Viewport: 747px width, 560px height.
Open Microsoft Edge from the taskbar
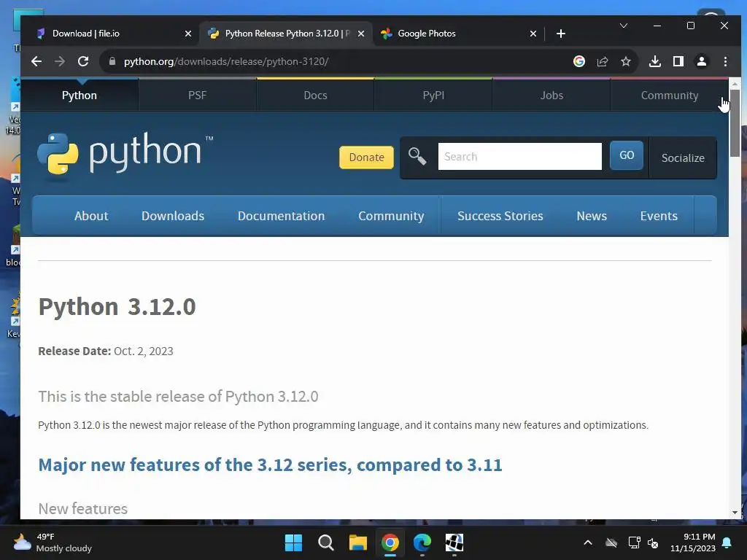[x=422, y=542]
